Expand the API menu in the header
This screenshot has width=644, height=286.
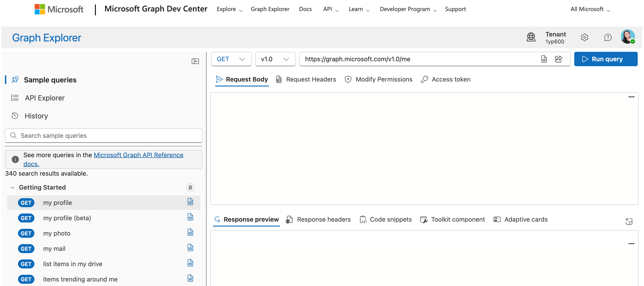[331, 9]
